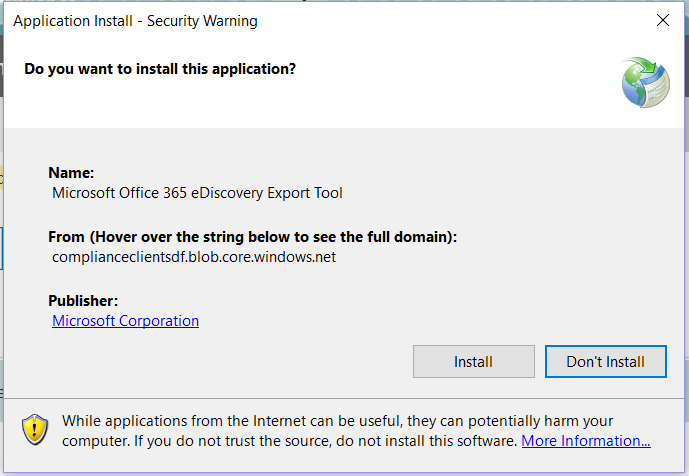The width and height of the screenshot is (689, 476).
Task: Click the 'If you do not trust' sentence
Action: point(326,440)
